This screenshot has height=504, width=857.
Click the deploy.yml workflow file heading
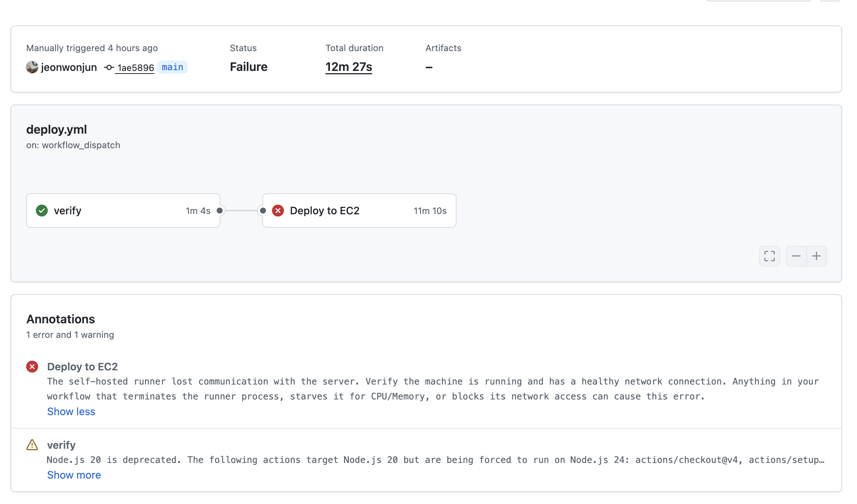(56, 130)
